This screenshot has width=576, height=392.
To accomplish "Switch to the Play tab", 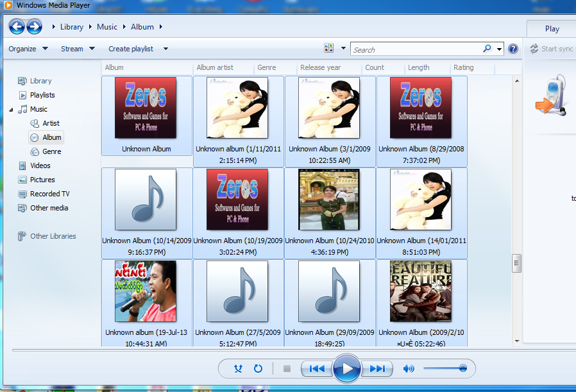I will (x=552, y=29).
